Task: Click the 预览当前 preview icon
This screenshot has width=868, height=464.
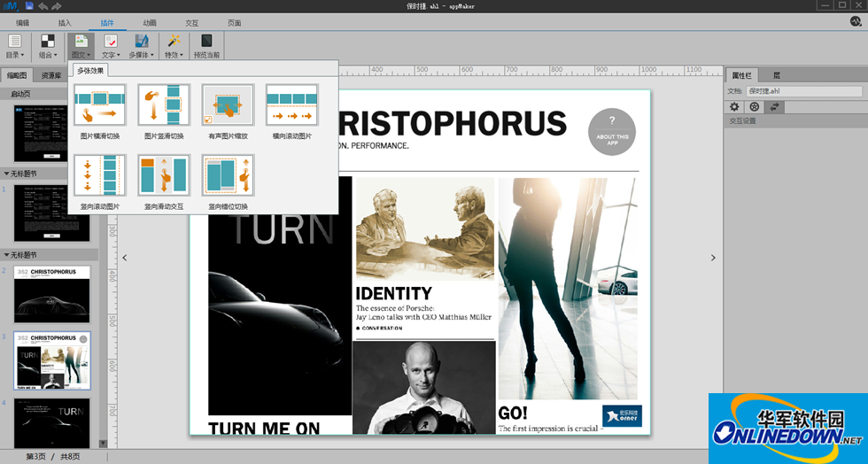Action: 206,42
